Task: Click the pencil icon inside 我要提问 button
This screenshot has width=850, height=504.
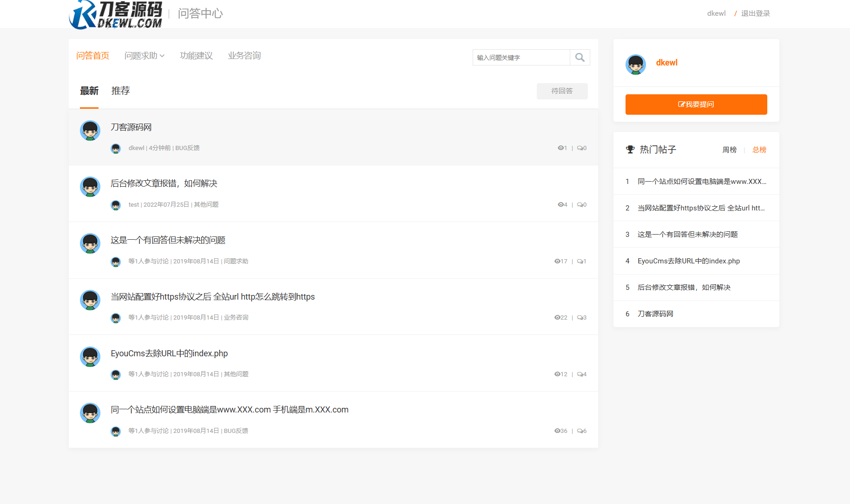Action: point(680,104)
